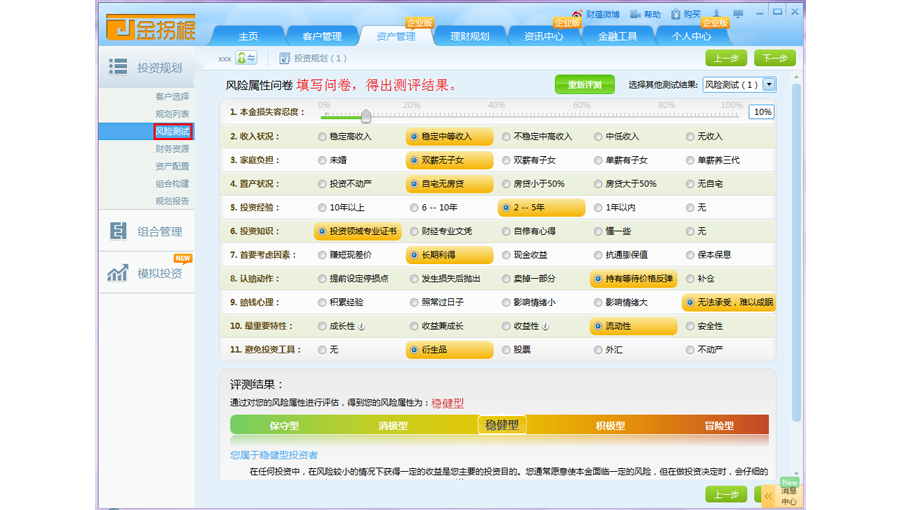Image resolution: width=900 pixels, height=510 pixels.
Task: Click the principal loss tolerance slider handle
Action: click(x=366, y=116)
